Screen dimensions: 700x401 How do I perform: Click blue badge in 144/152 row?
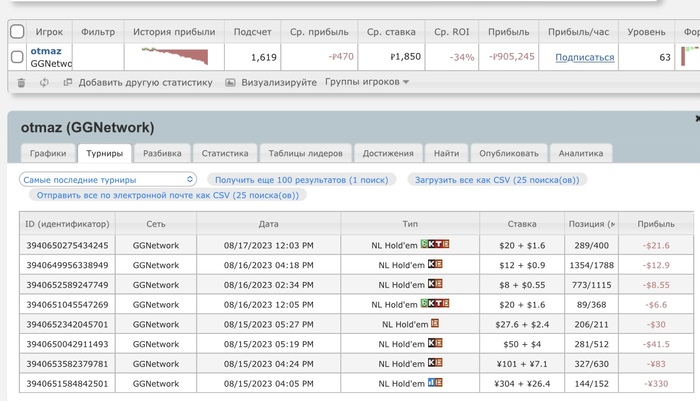tap(431, 383)
